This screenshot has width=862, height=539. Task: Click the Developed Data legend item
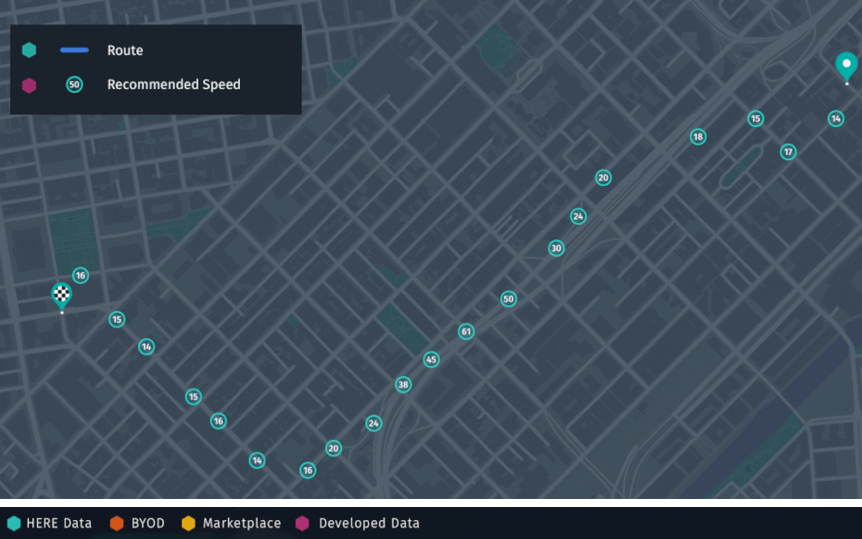click(357, 523)
